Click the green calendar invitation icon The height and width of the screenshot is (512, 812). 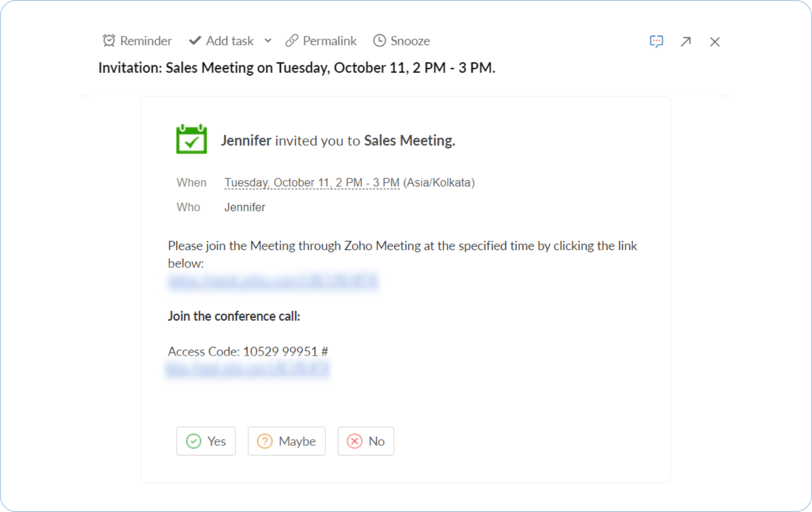coord(192,139)
